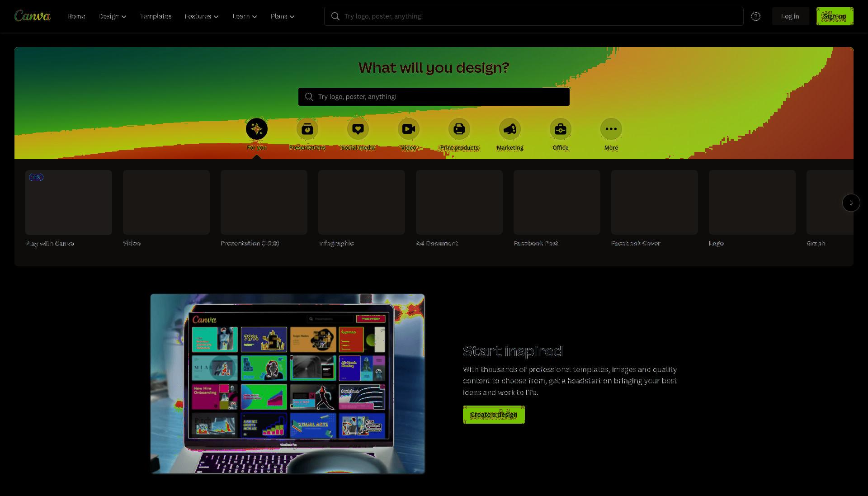Select the Marketing megaphone icon
Viewport: 868px width, 496px height.
click(x=510, y=129)
